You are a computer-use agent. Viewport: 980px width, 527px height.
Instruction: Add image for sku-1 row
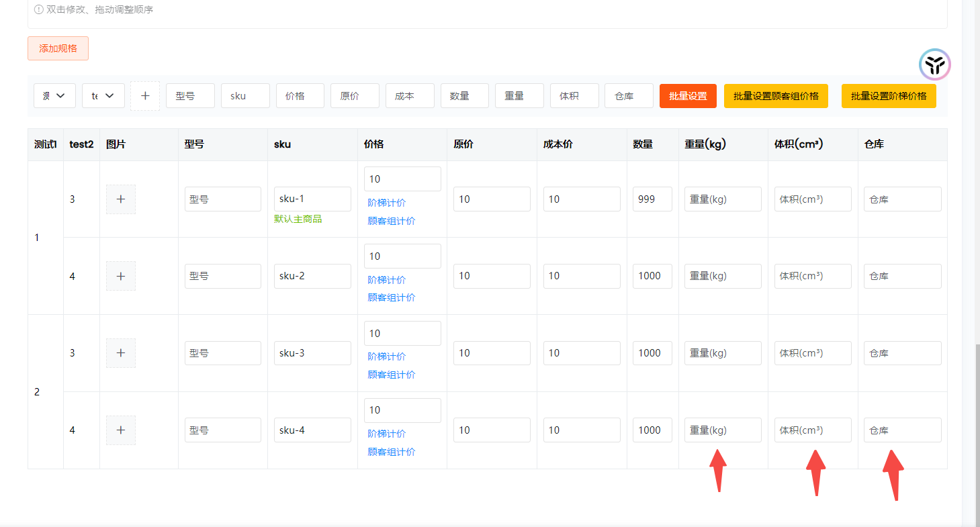pos(121,199)
